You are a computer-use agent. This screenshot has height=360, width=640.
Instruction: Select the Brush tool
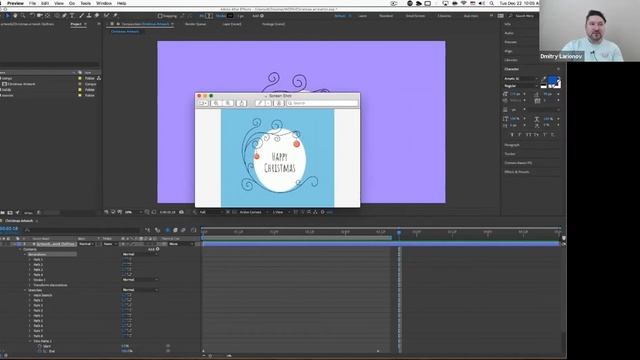81,16
